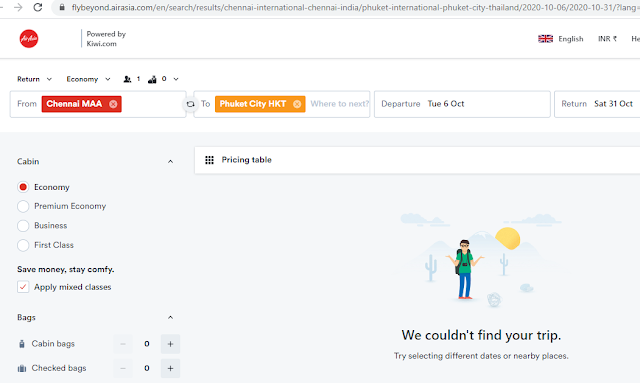Click the Departure date field Tue 6 Oct
The width and height of the screenshot is (640, 383).
click(x=462, y=104)
